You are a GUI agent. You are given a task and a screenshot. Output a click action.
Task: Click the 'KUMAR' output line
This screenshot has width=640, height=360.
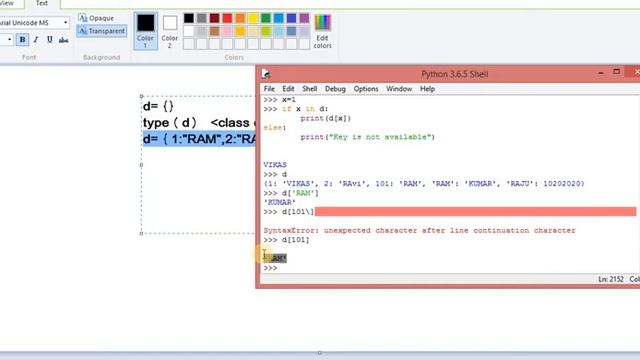[x=280, y=202]
